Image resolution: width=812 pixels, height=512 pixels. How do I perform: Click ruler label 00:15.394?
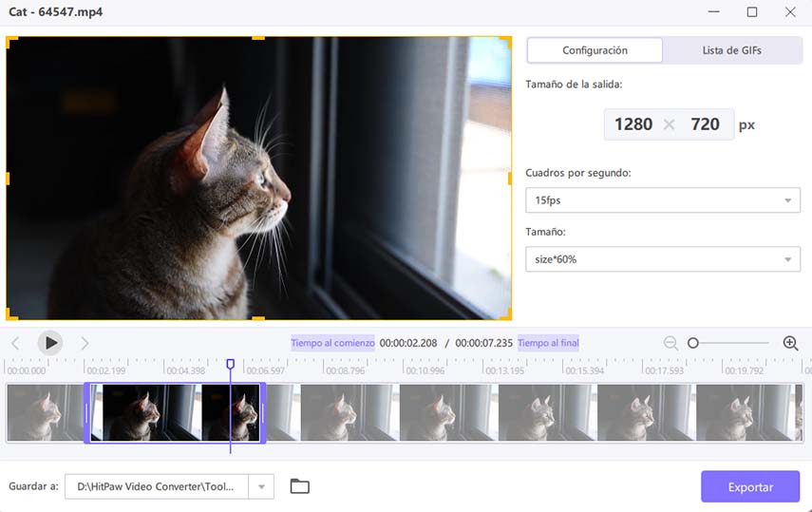click(585, 370)
